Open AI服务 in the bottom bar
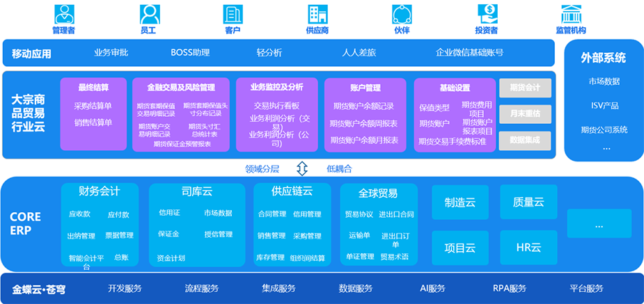Image resolution: width=644 pixels, height=304 pixels. point(432,289)
